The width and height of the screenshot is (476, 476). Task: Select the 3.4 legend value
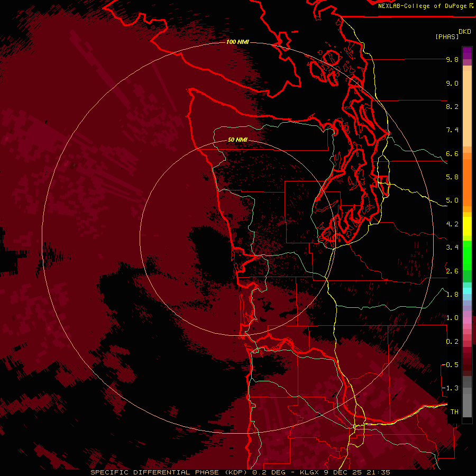pos(452,247)
